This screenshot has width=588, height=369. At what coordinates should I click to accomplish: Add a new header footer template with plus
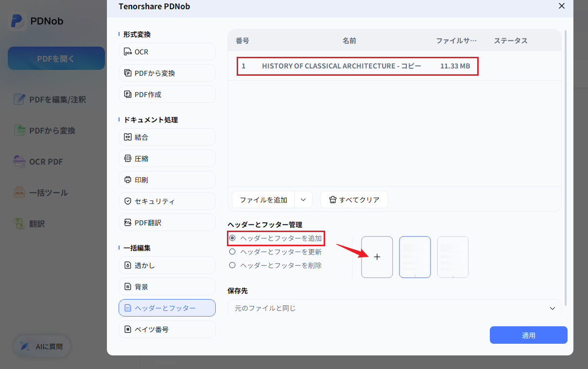tap(377, 257)
